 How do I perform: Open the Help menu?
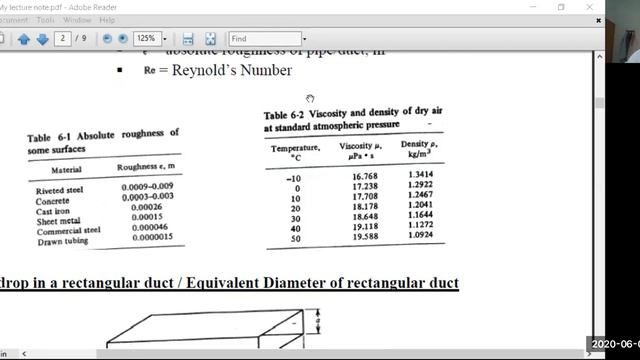coord(107,20)
